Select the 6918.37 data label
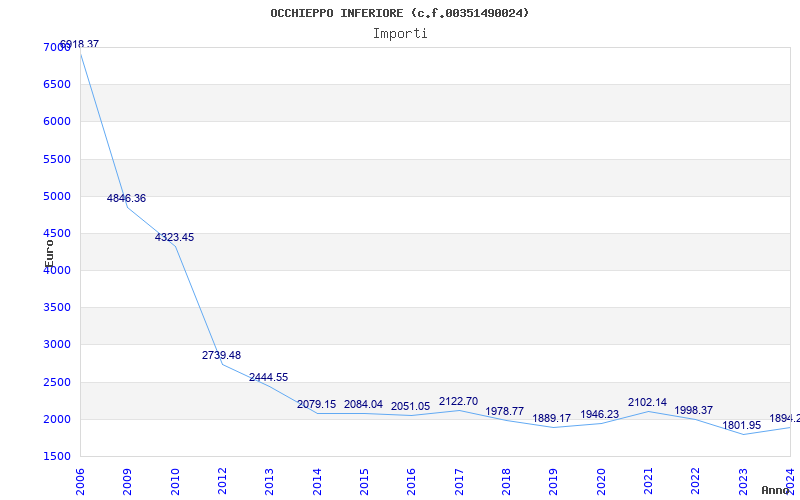This screenshot has width=800, height=500. point(79,44)
